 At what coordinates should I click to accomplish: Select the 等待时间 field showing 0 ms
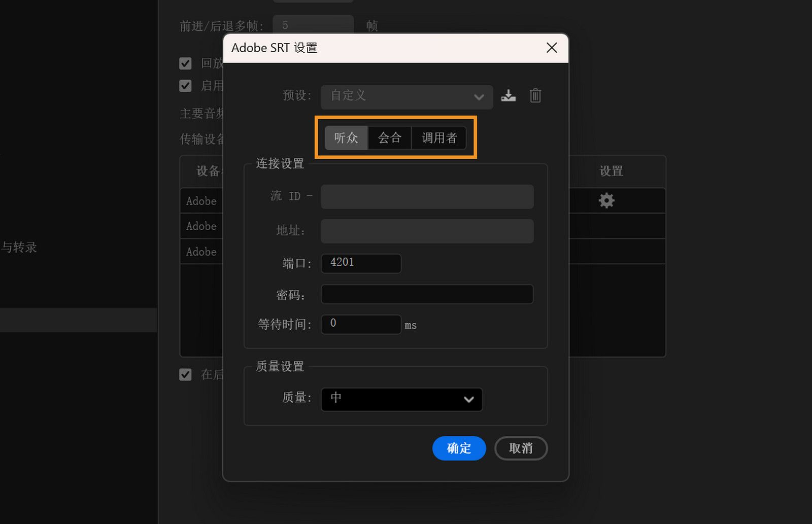click(x=360, y=324)
